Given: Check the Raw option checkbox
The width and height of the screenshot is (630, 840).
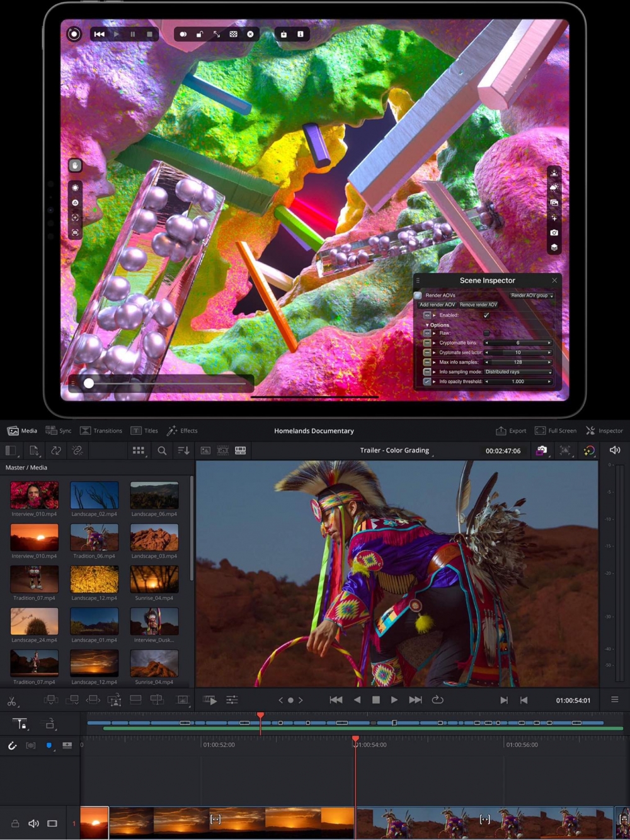Looking at the screenshot, I should 486,333.
